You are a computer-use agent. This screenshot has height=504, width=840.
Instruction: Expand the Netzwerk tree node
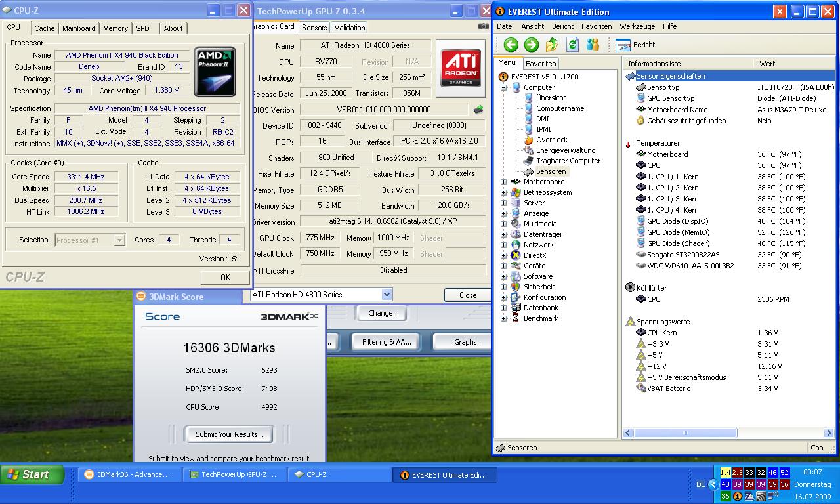point(504,245)
